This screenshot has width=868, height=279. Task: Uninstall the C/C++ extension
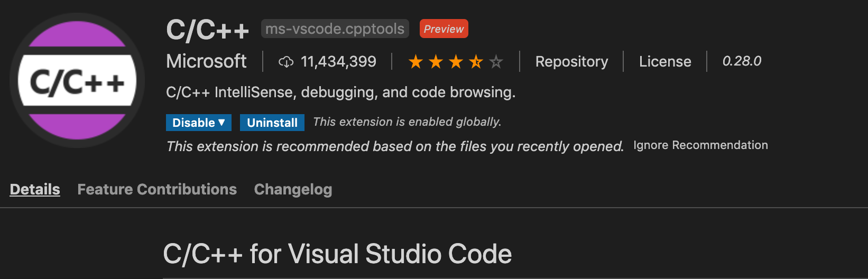272,123
